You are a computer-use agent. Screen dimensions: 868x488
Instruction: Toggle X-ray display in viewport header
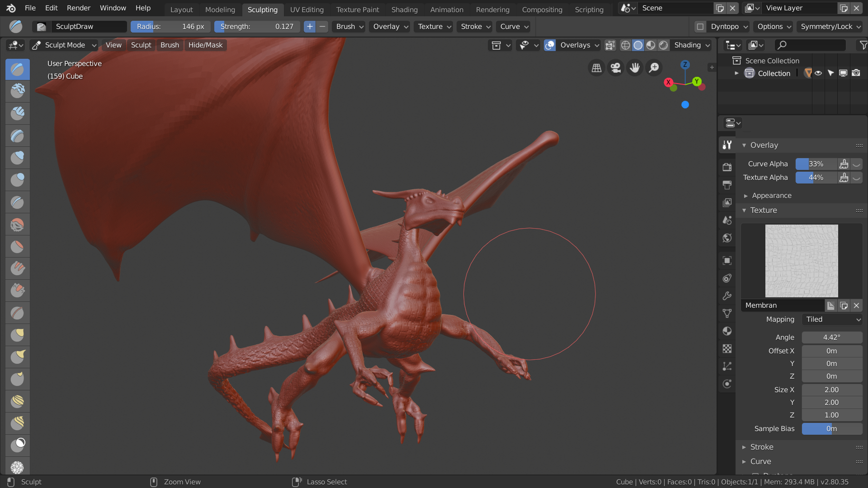(x=610, y=45)
